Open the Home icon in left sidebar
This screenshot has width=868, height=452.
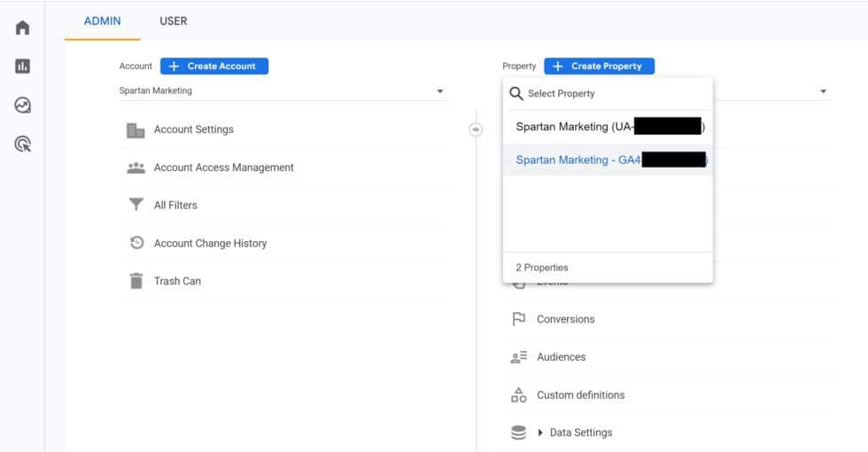22,27
